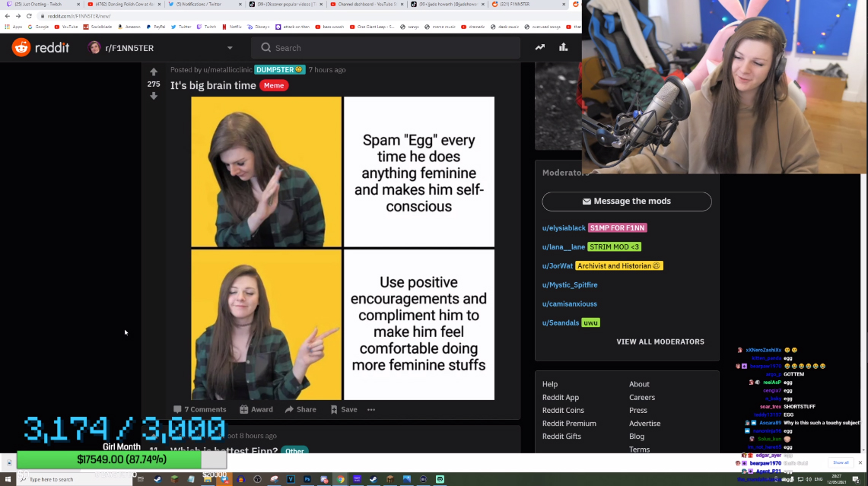Click the Windows 'Type here to search' box

(x=75, y=479)
